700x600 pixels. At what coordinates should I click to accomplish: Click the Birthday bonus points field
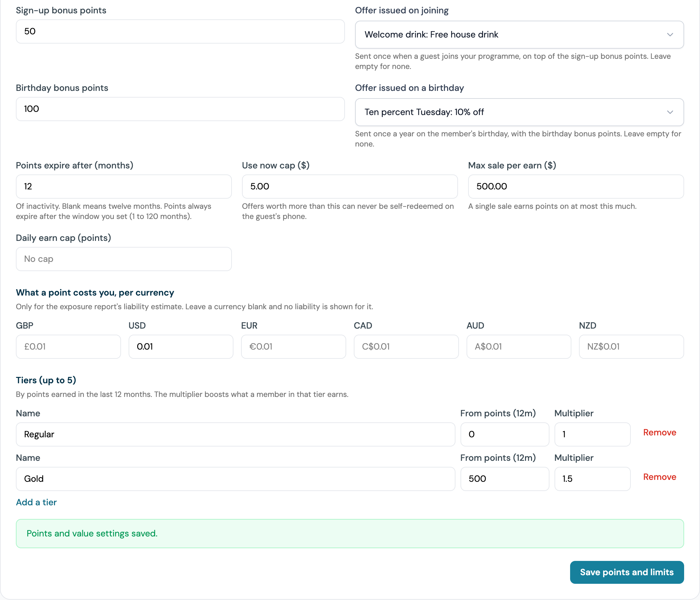click(x=180, y=109)
